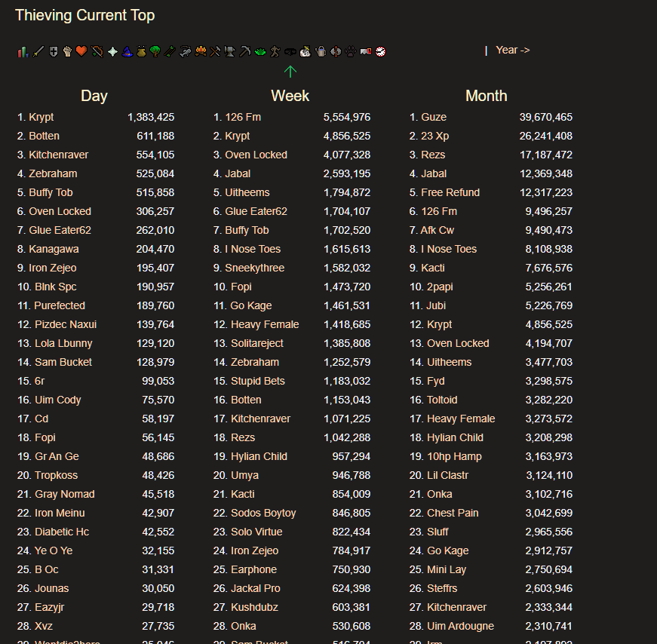Click the green arrow below the skill icons
The height and width of the screenshot is (644, 657).
tap(290, 72)
